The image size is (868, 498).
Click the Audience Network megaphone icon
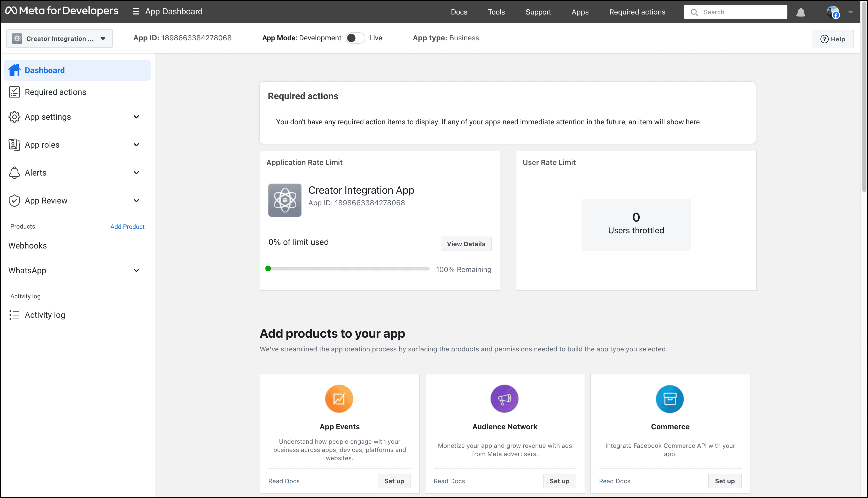point(505,399)
